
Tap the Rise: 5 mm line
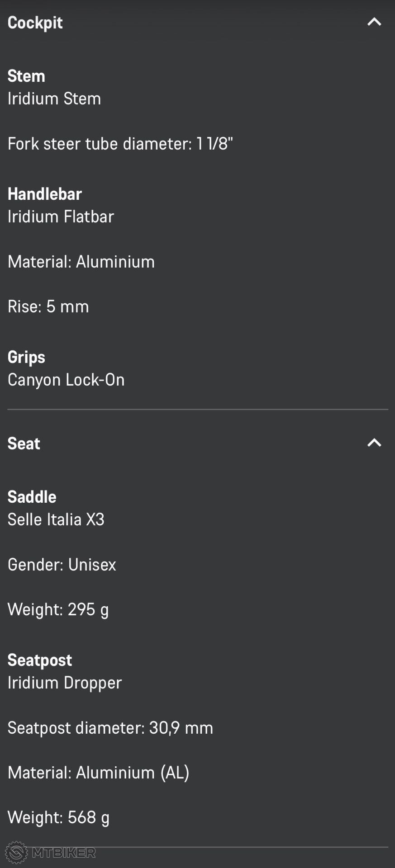(x=48, y=307)
